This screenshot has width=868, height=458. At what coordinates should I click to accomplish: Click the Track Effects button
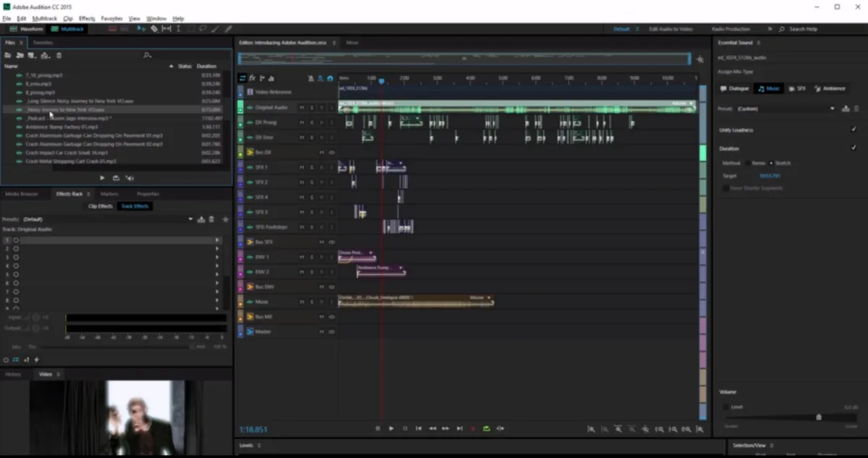135,206
